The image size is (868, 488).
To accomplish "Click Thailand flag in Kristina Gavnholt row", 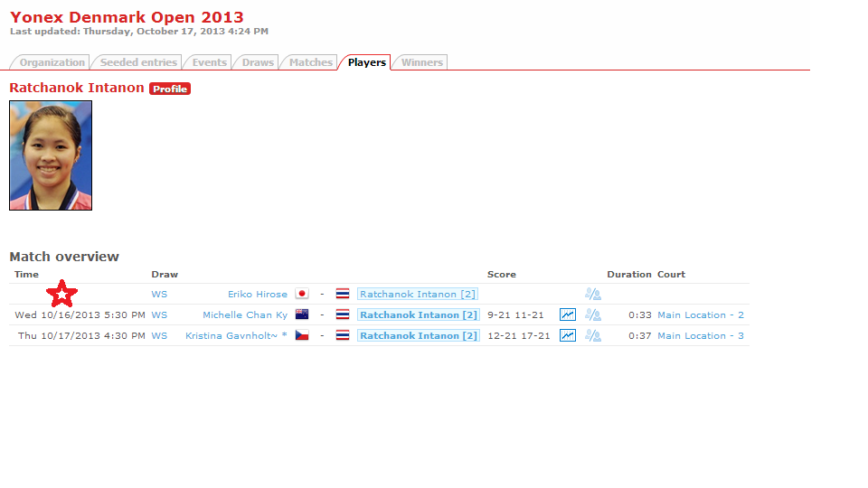I will tap(343, 335).
